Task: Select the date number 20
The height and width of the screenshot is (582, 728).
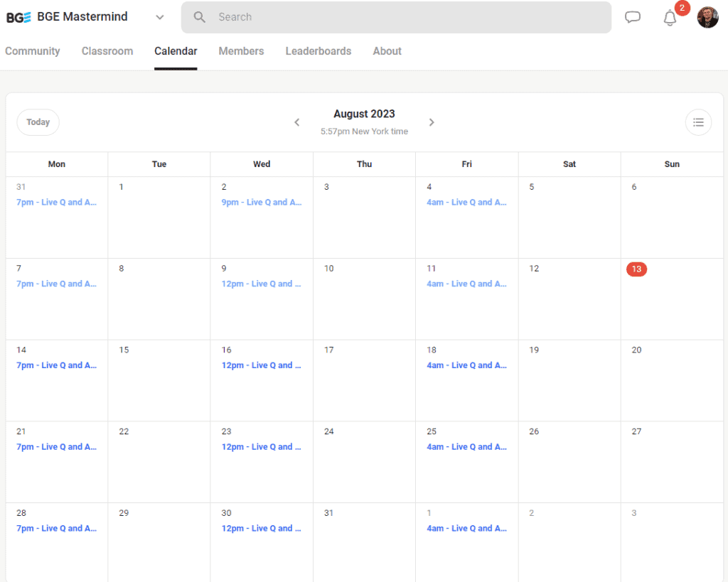Action: (636, 350)
